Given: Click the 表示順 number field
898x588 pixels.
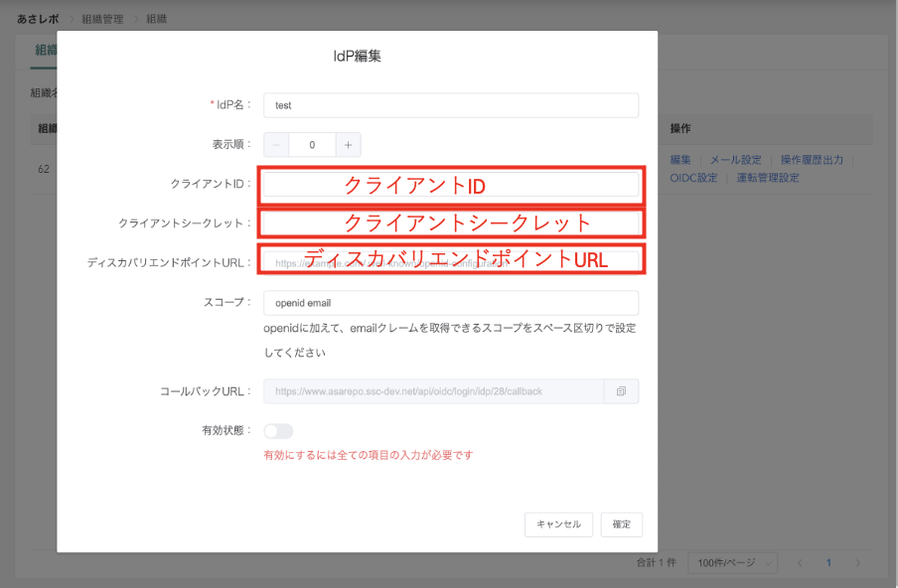Looking at the screenshot, I should (x=312, y=145).
